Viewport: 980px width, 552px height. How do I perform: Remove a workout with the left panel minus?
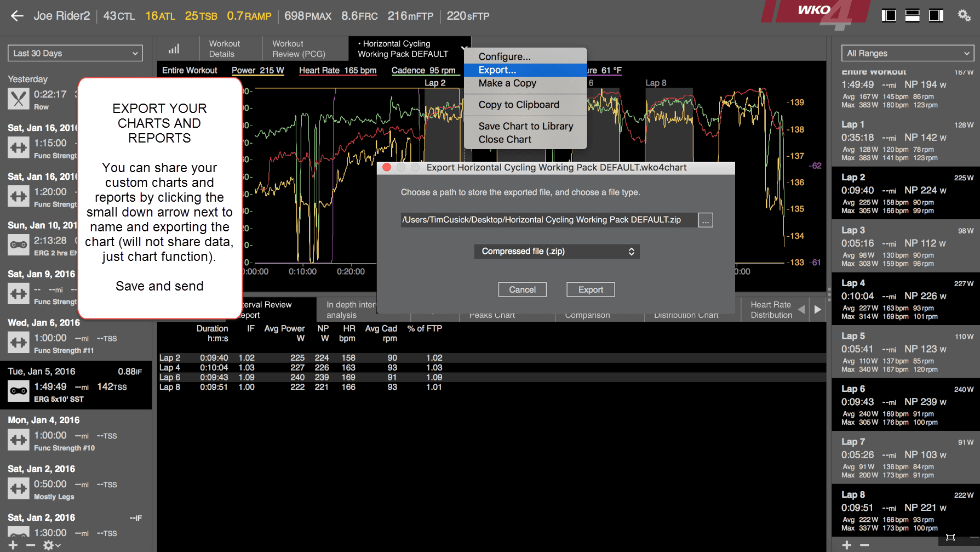tap(31, 545)
